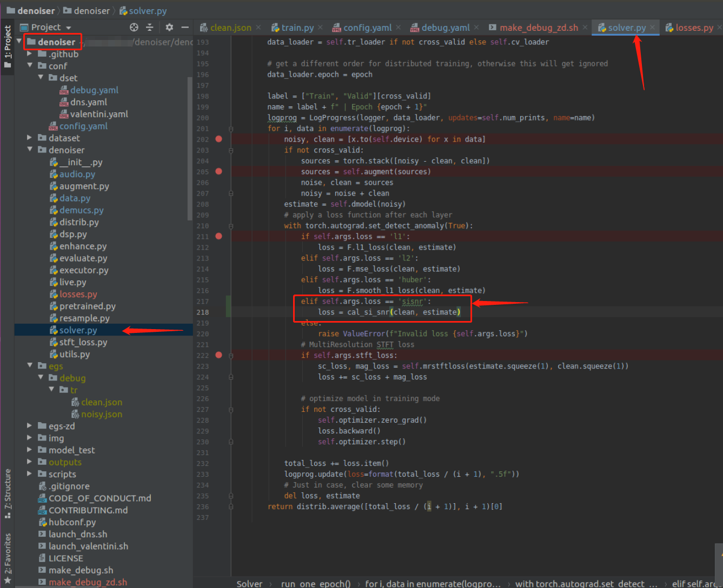Hide the Project tool window with minus icon

point(184,26)
